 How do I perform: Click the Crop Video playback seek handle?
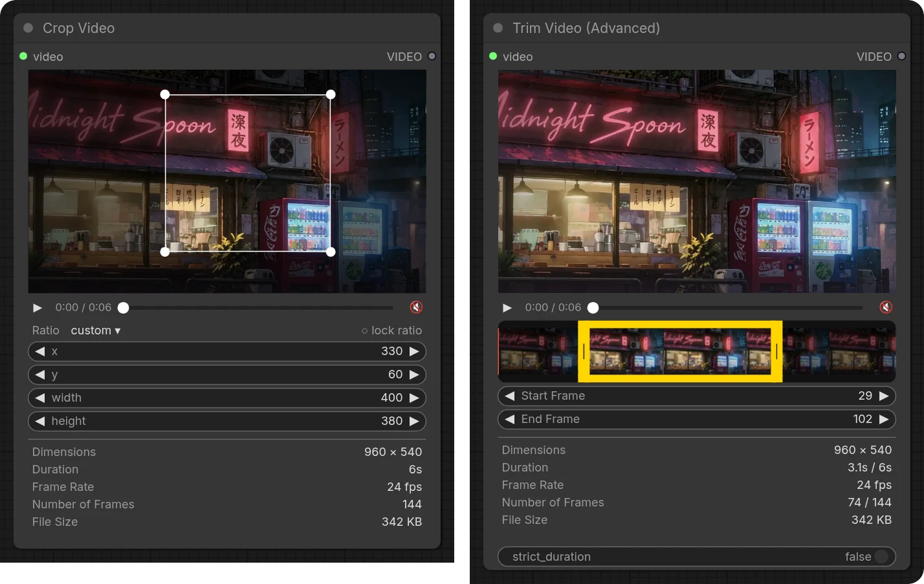pyautogui.click(x=123, y=308)
